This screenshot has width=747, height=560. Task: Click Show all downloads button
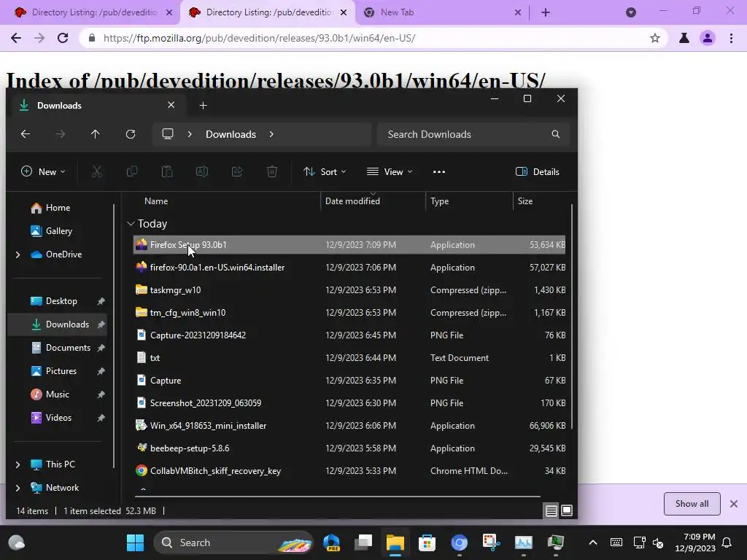tap(692, 504)
